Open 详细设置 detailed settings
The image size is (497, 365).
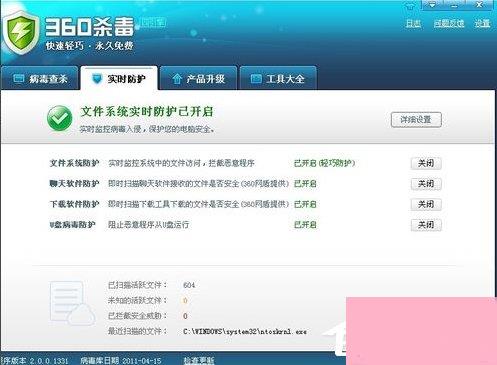click(x=416, y=119)
